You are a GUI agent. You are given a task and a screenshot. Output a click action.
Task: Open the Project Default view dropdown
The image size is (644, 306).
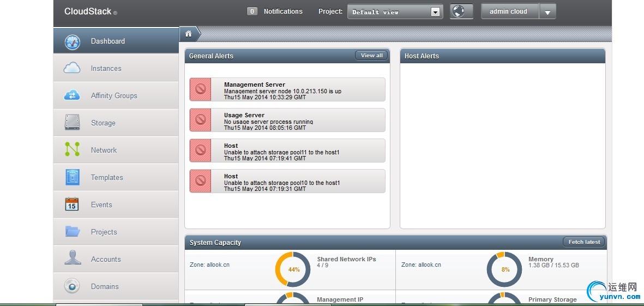pos(395,12)
